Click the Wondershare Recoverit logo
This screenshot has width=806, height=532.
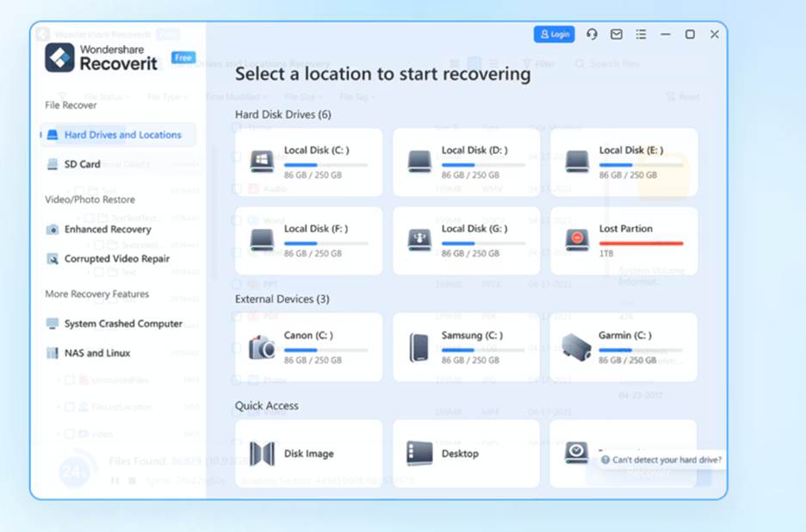pos(102,57)
